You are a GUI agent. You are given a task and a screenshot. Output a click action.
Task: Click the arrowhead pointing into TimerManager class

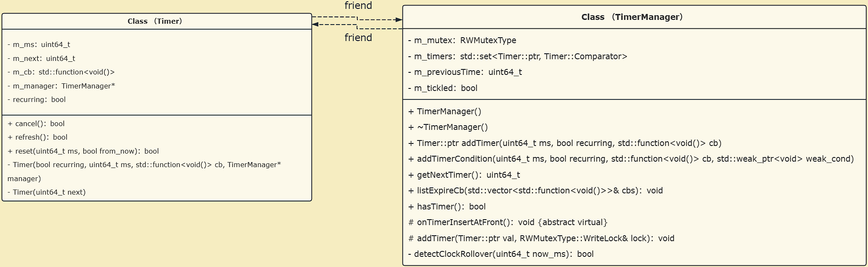(399, 20)
